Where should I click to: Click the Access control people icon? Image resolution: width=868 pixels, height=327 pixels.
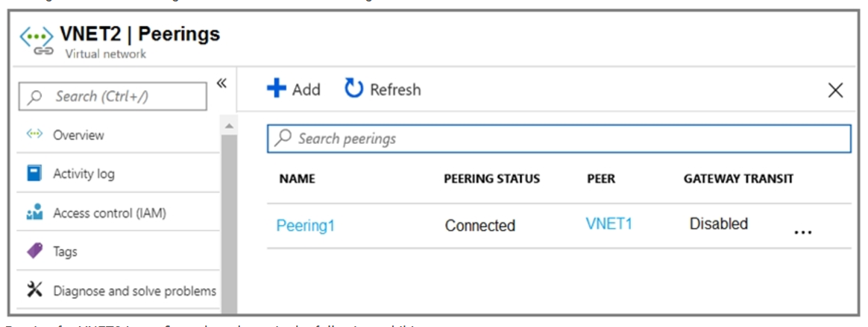34,212
